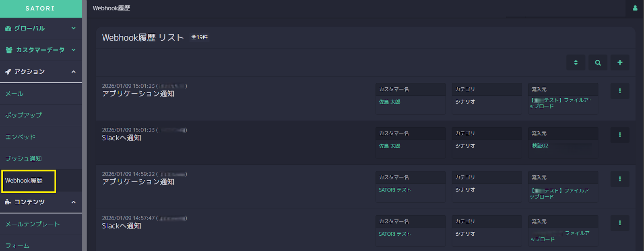Open customer link SATORI テスト
The width and height of the screenshot is (644, 251).
click(x=394, y=189)
